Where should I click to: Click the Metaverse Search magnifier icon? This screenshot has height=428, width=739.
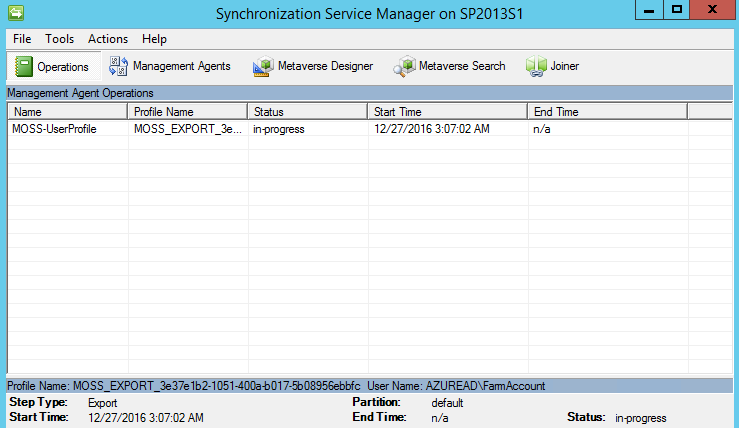point(404,66)
